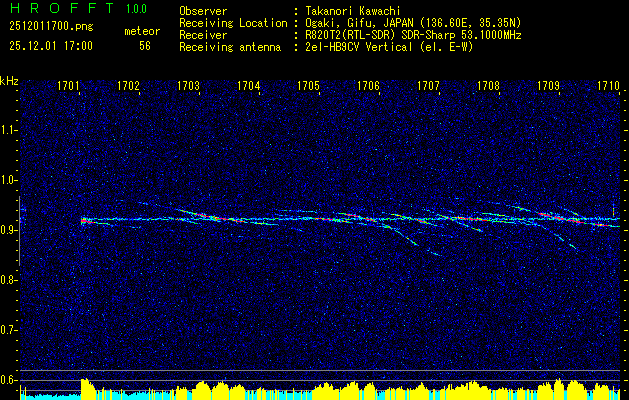The height and width of the screenshot is (400, 629).
Task: Click the Observer field label
Action: point(203,12)
